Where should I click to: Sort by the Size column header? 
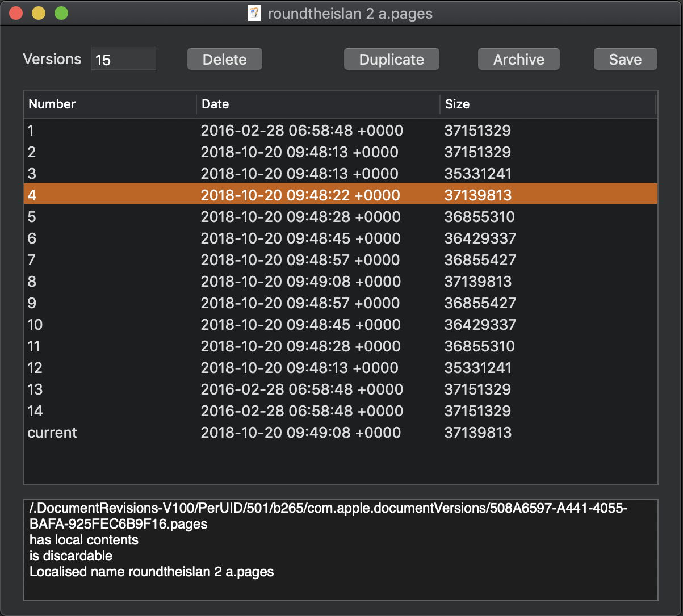(x=547, y=104)
